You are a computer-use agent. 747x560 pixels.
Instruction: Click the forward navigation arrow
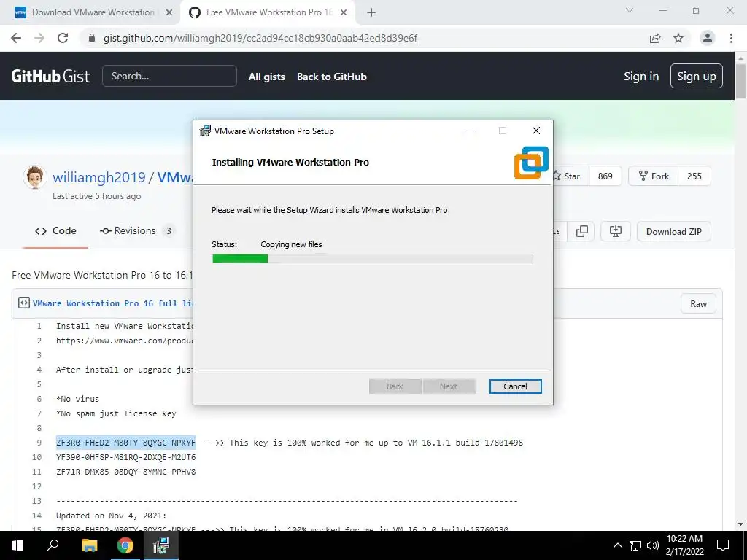[x=39, y=38]
